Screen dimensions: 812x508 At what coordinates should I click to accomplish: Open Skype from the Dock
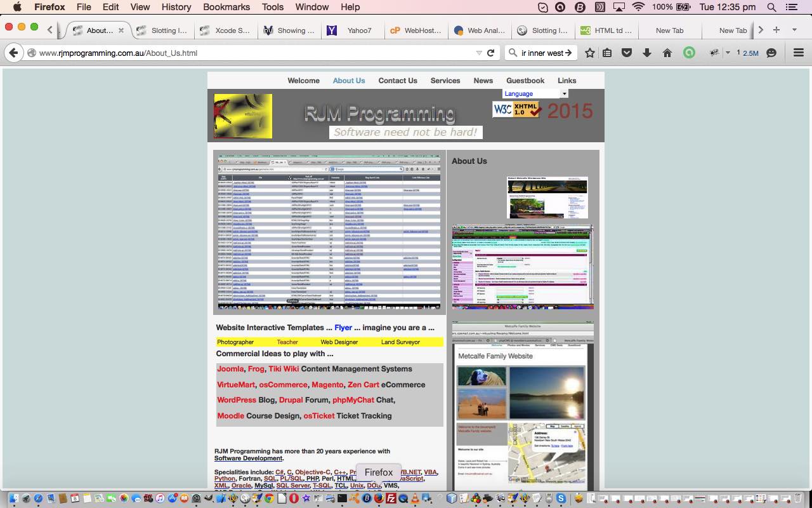click(561, 499)
